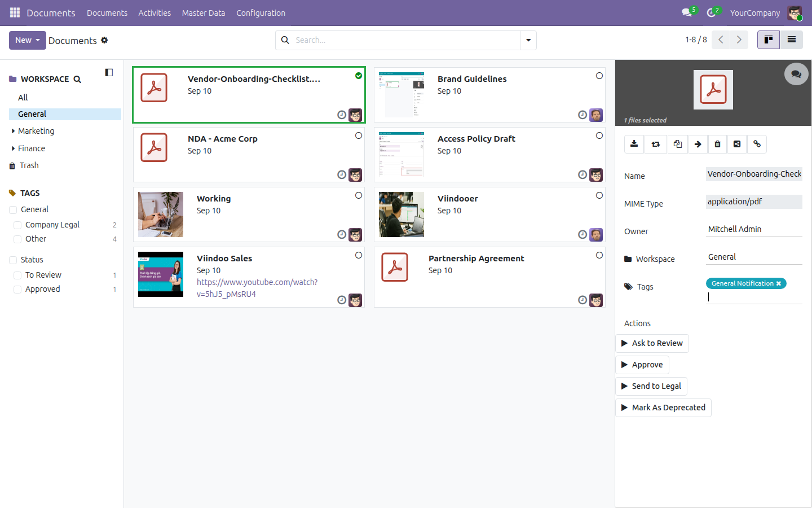Click the duplicate document icon
Screen dimensions: 812x508
[678, 144]
